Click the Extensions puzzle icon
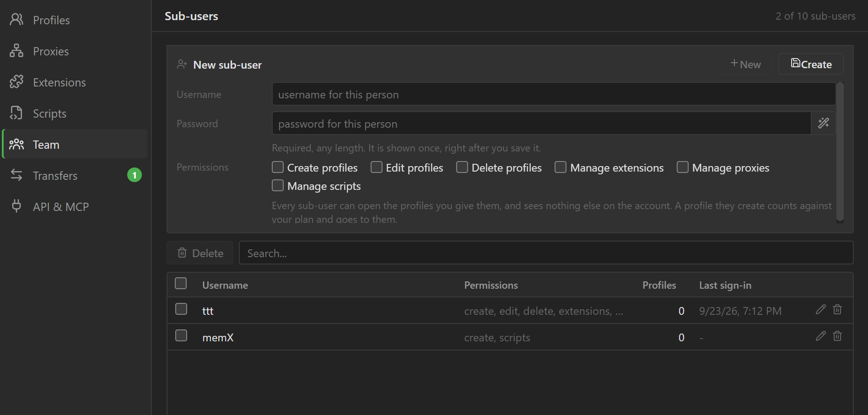Screen dimensions: 868x415 point(16,82)
